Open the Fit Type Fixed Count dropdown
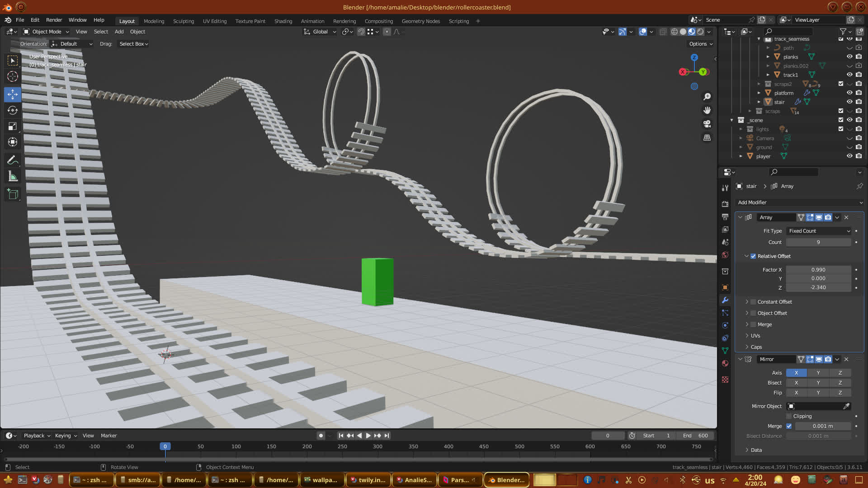868x488 pixels. click(x=819, y=231)
